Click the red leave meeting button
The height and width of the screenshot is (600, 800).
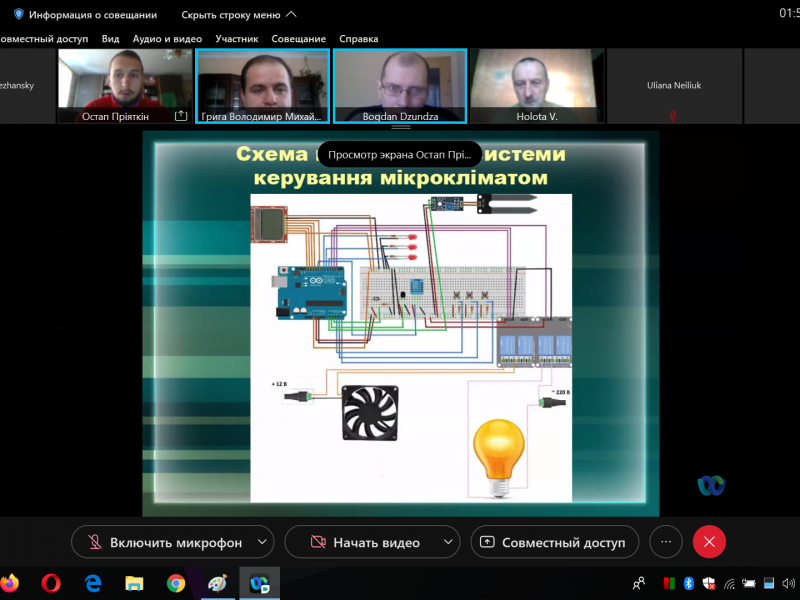709,542
